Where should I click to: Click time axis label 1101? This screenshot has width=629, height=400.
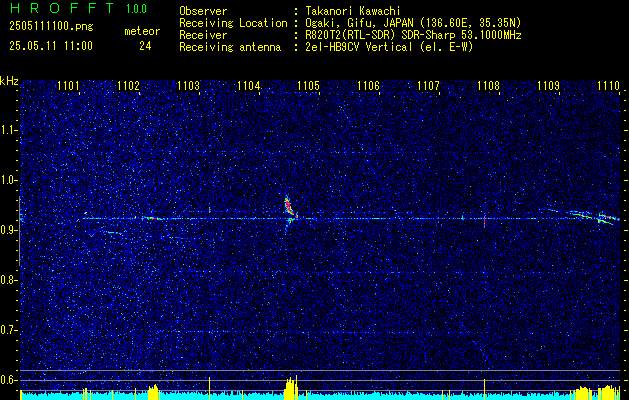pyautogui.click(x=68, y=85)
